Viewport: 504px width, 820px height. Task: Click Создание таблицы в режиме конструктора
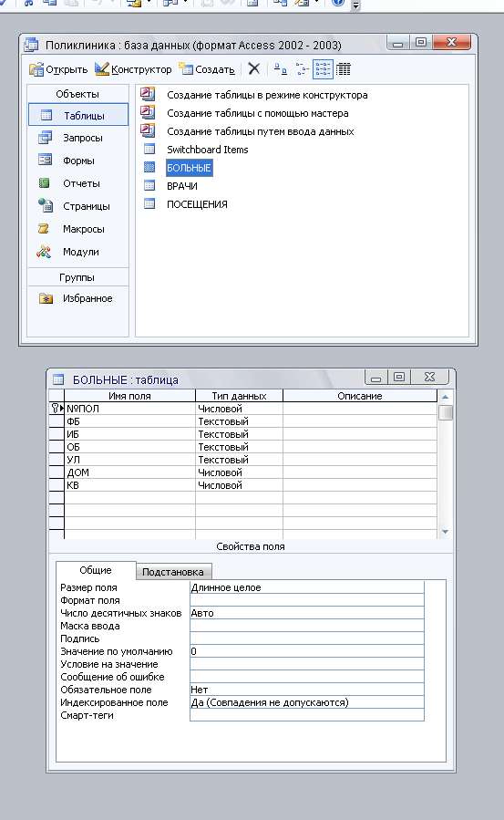pos(267,95)
